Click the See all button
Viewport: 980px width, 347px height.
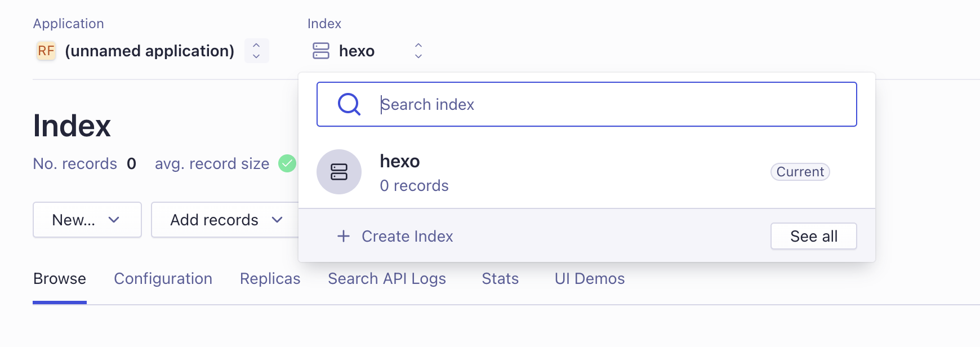point(813,236)
